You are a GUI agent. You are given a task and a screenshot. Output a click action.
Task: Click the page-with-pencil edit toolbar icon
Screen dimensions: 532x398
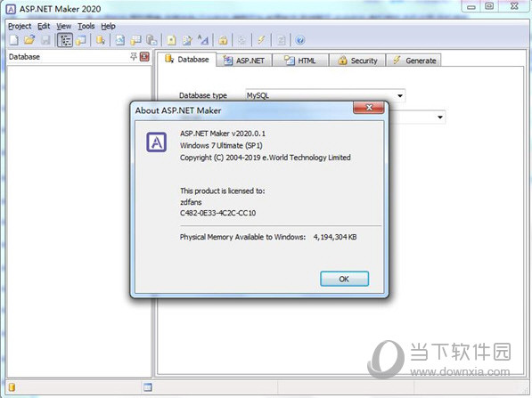(187, 40)
